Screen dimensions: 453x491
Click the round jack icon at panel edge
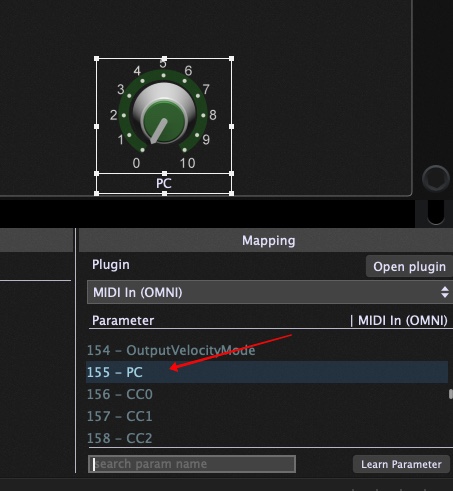pos(436,179)
